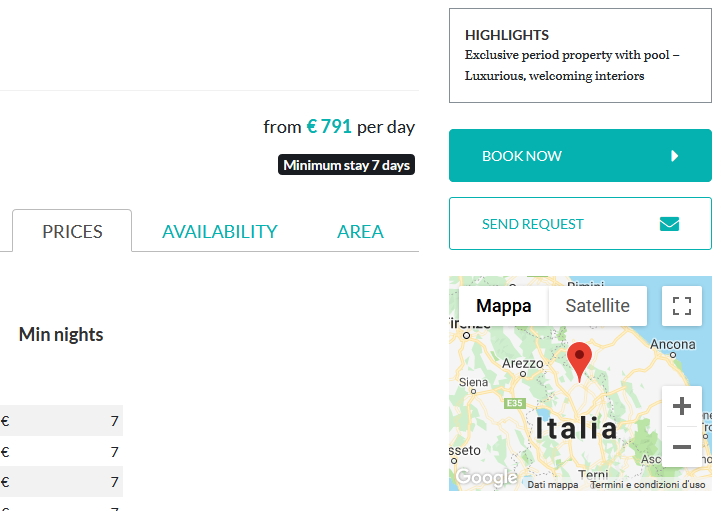The height and width of the screenshot is (511, 721).
Task: Zoom in on the map
Action: coord(681,407)
